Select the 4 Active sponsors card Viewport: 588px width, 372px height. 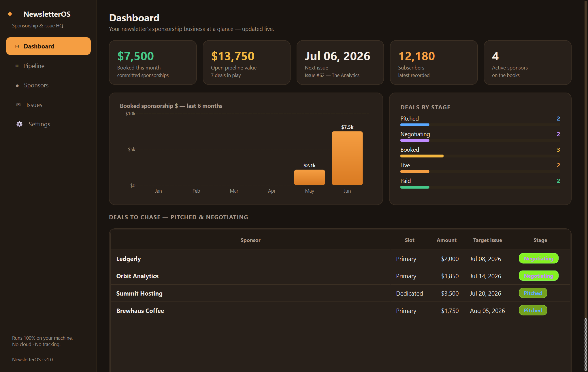tap(527, 63)
